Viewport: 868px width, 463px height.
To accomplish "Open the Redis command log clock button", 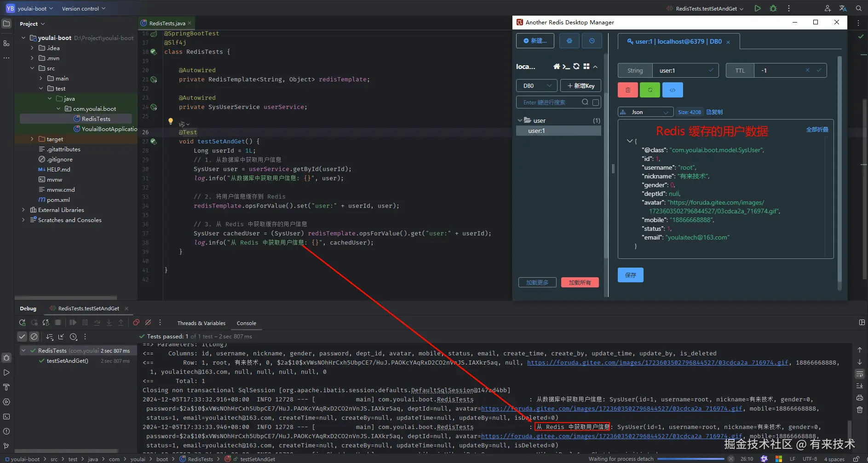I will 592,41.
